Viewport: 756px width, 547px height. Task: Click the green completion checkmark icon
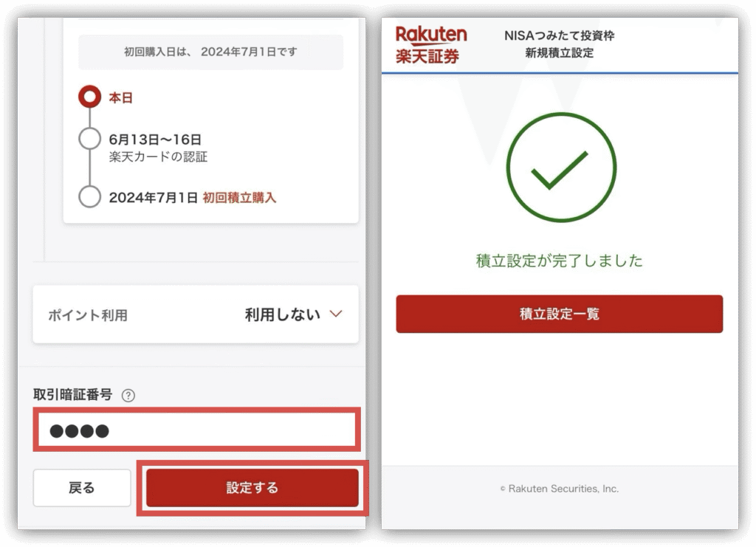(561, 168)
